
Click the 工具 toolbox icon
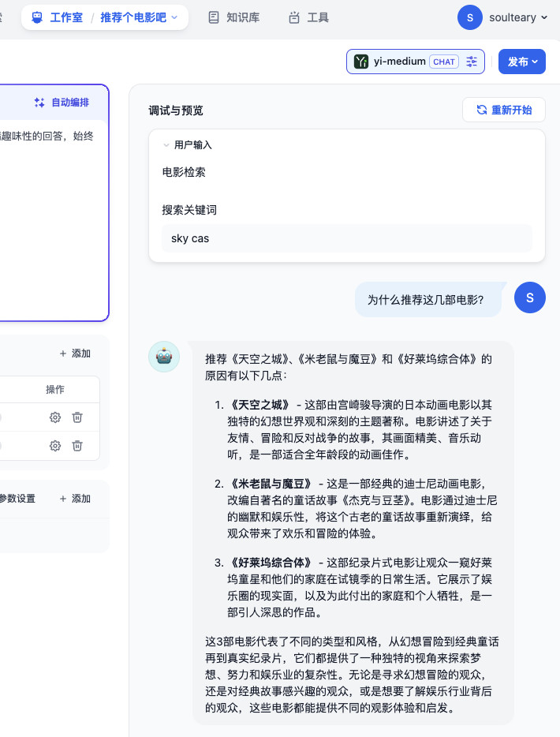[x=294, y=18]
